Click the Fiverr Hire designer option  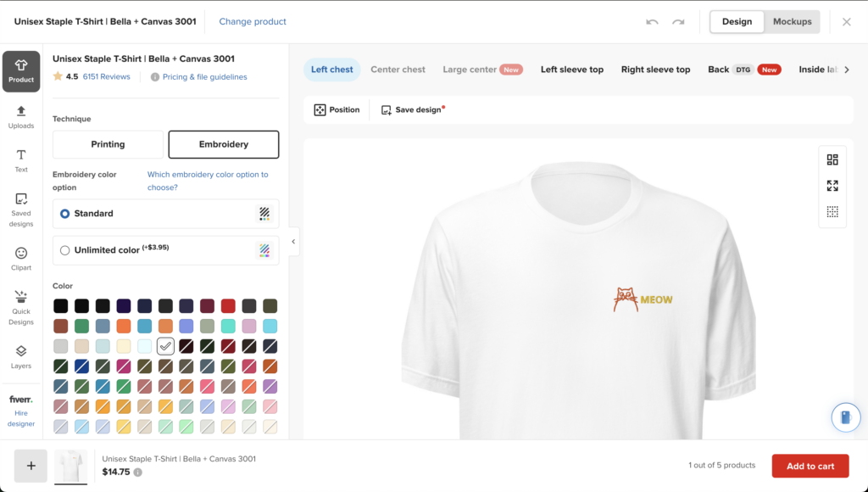click(x=21, y=411)
